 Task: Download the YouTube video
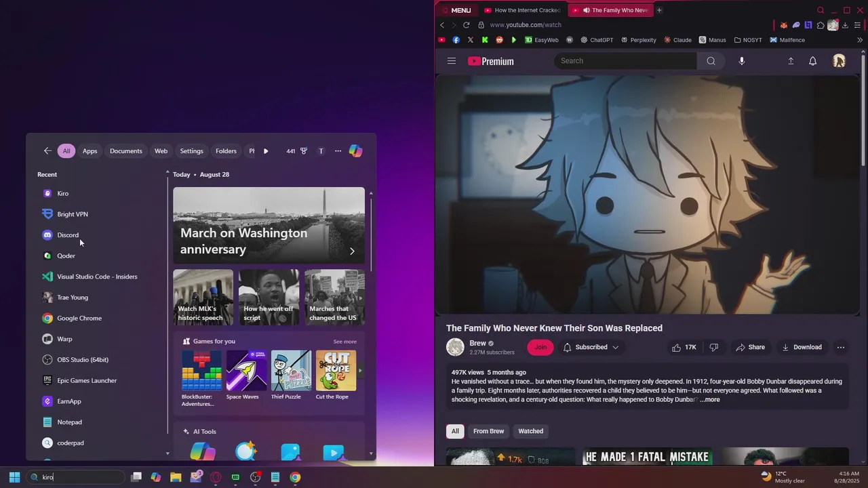(x=802, y=347)
